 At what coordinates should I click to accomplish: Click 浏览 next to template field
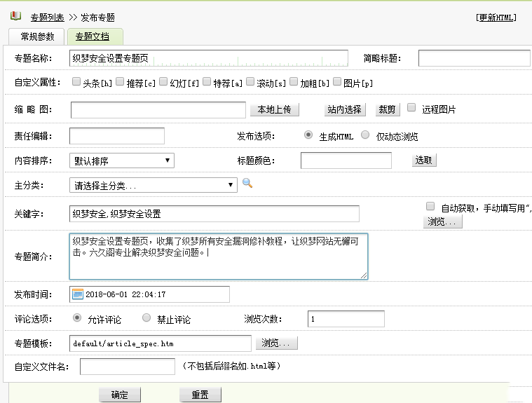[278, 343]
